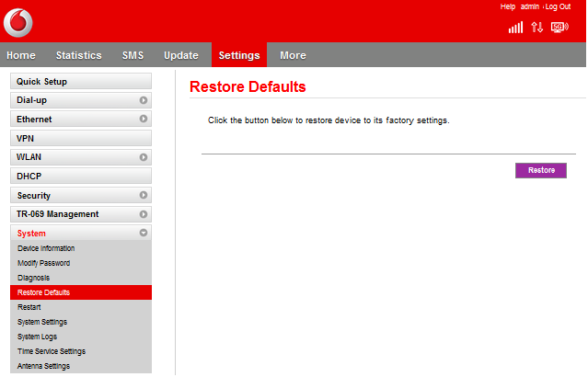Click the admin user label
The width and height of the screenshot is (588, 377).
(529, 6)
